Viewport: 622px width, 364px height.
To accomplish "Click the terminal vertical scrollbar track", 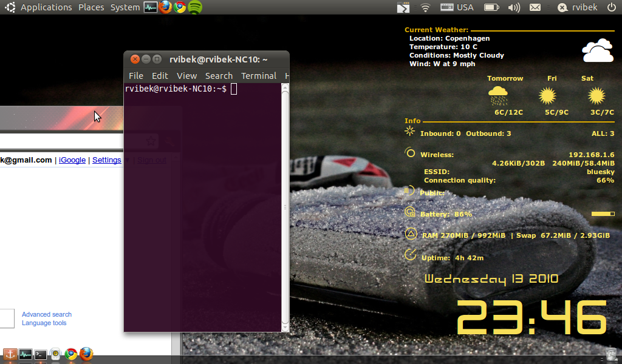I will pos(285,207).
